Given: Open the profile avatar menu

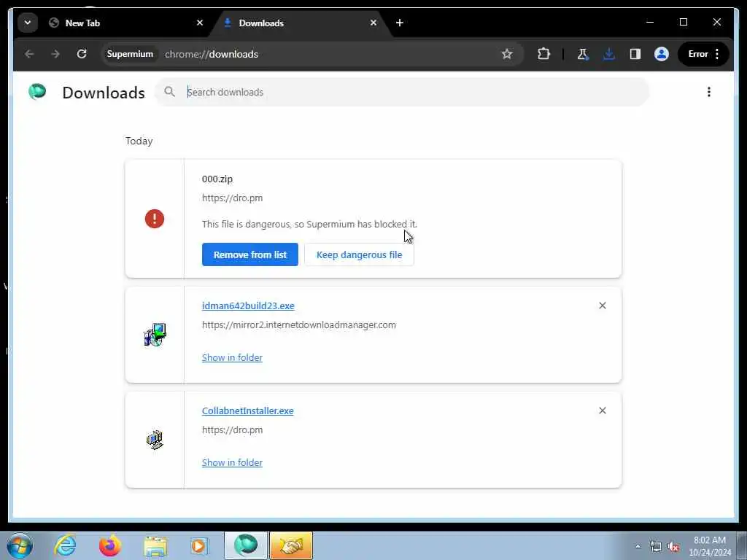Looking at the screenshot, I should point(661,54).
